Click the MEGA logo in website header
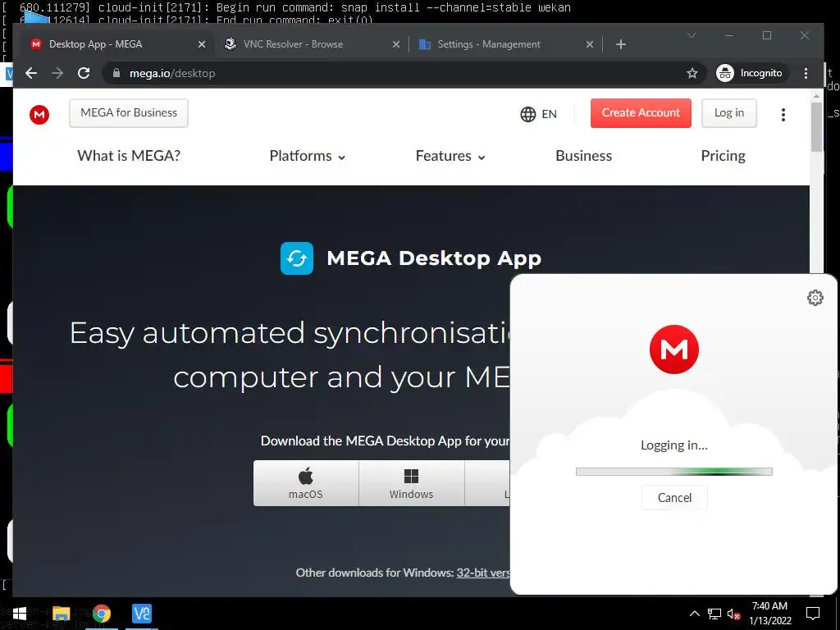 39,114
